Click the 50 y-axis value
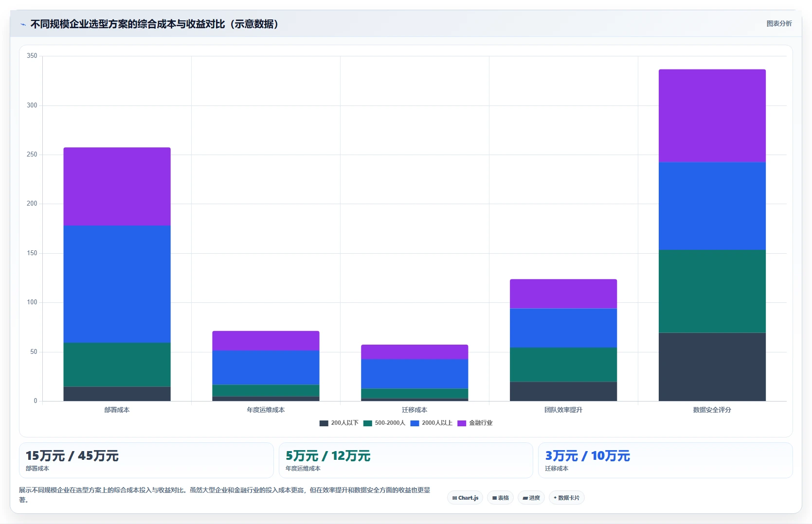Image resolution: width=812 pixels, height=524 pixels. pos(34,352)
